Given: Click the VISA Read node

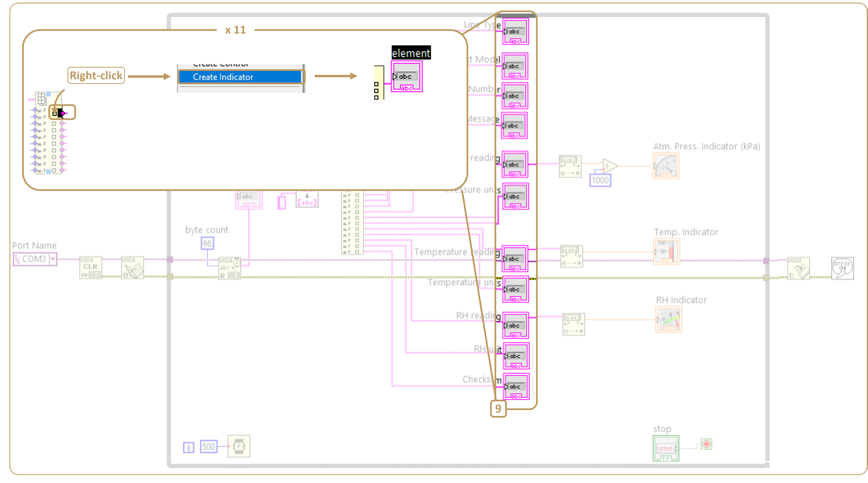Looking at the screenshot, I should (230, 268).
